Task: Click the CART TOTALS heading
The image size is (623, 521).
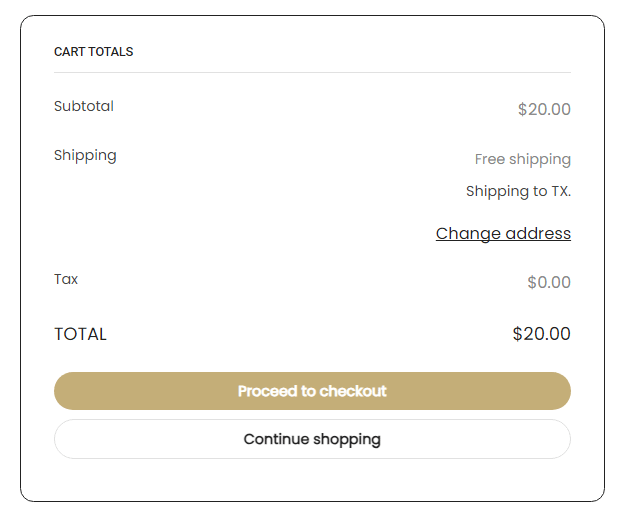Action: pos(93,52)
